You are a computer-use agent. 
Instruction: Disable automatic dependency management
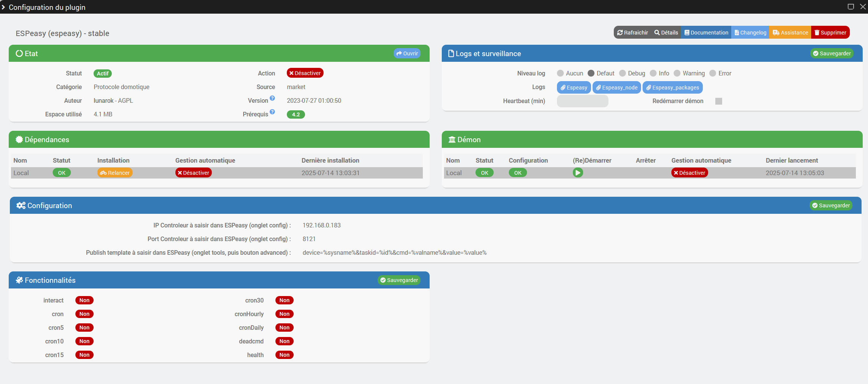(194, 173)
